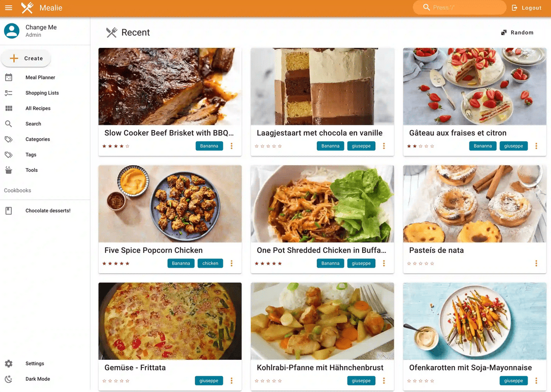Expand three-dot menu on Pasteís de nata

point(536,263)
